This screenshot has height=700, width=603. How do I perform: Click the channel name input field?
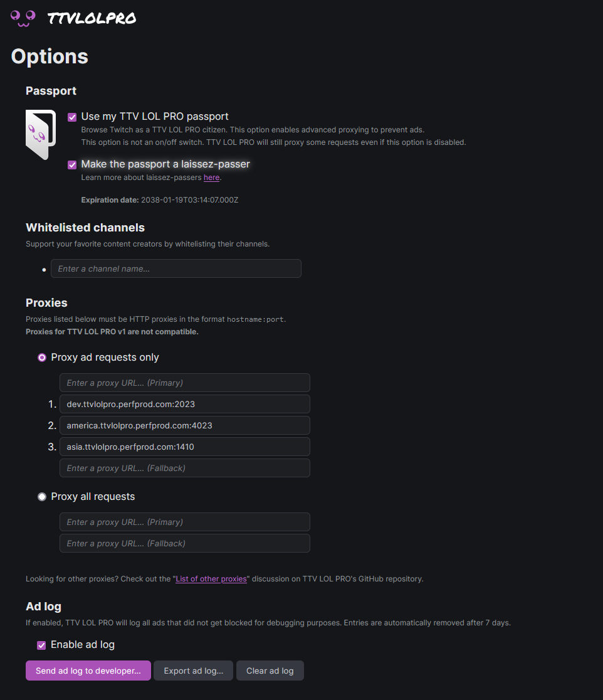[176, 268]
